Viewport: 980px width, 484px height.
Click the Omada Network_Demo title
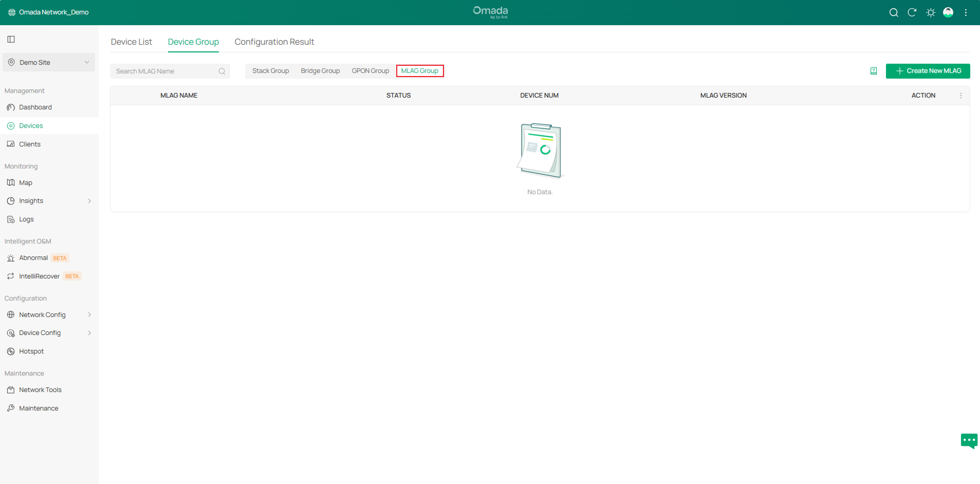[x=54, y=12]
